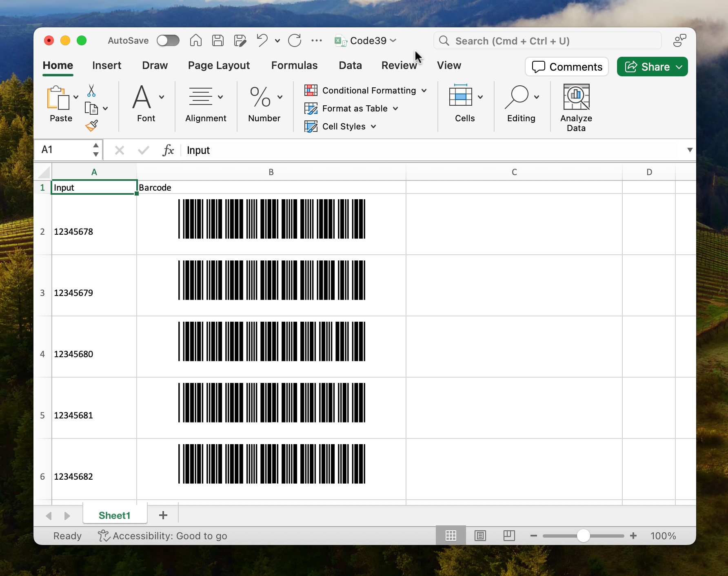This screenshot has width=728, height=576.
Task: Add a new sheet with plus button
Action: tap(163, 515)
